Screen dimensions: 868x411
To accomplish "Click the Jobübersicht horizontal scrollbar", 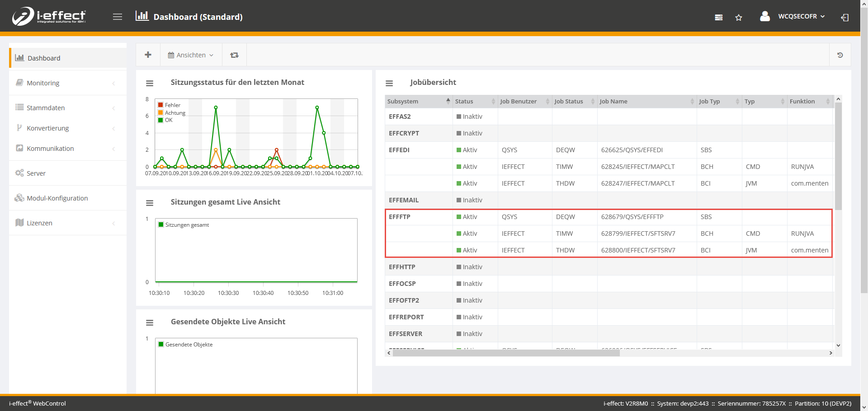I will (506, 353).
